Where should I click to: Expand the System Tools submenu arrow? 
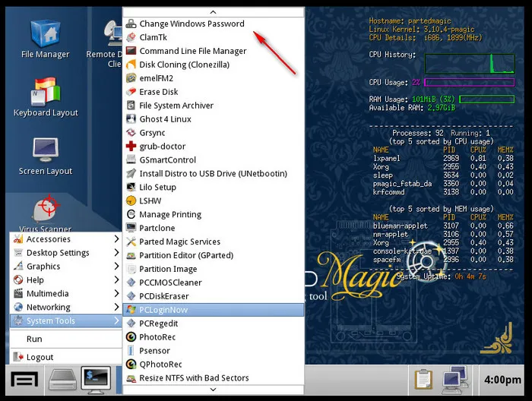pyautogui.click(x=116, y=320)
